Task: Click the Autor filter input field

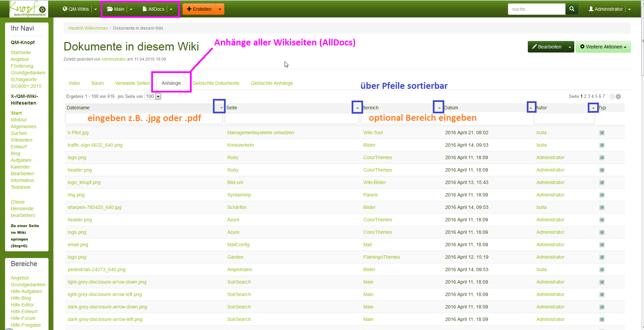Action: (564, 118)
